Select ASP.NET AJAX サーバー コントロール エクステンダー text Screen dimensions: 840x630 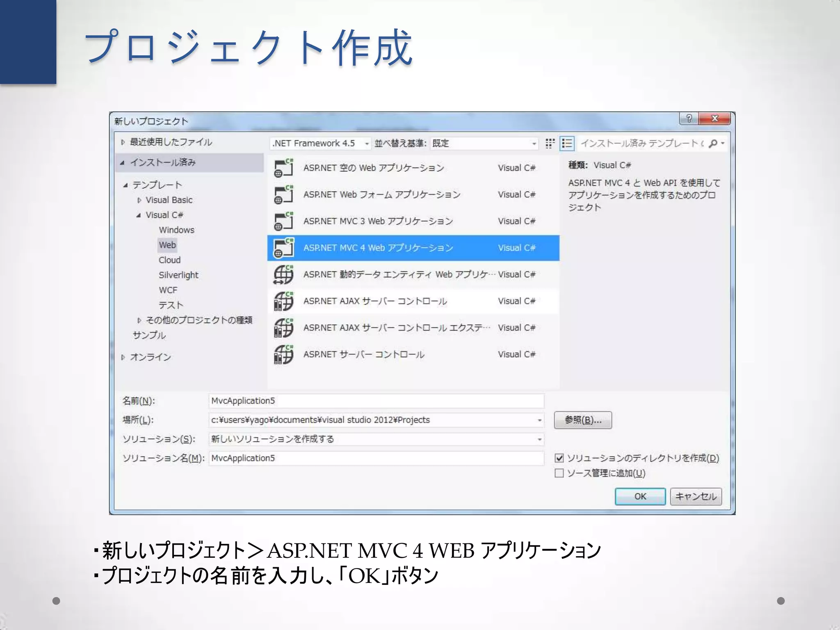coord(397,328)
